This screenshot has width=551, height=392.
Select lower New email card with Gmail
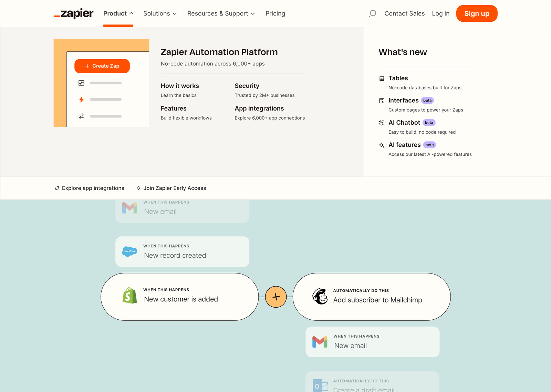pos(372,342)
